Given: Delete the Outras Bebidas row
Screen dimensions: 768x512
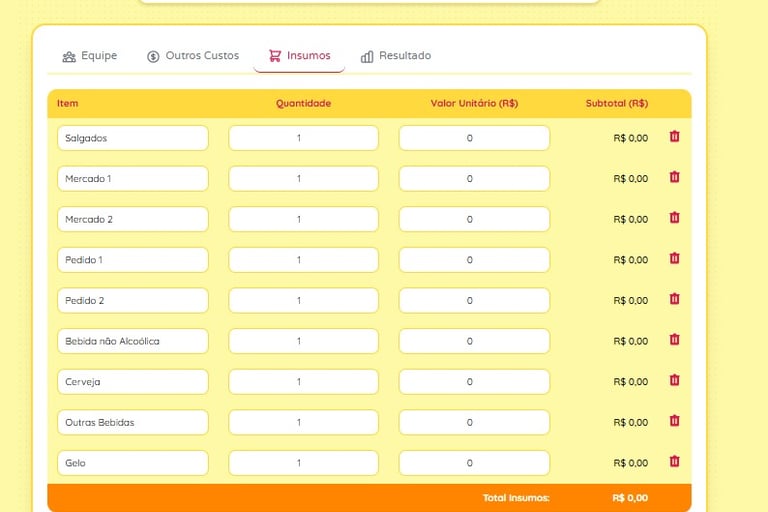Looking at the screenshot, I should tap(674, 421).
